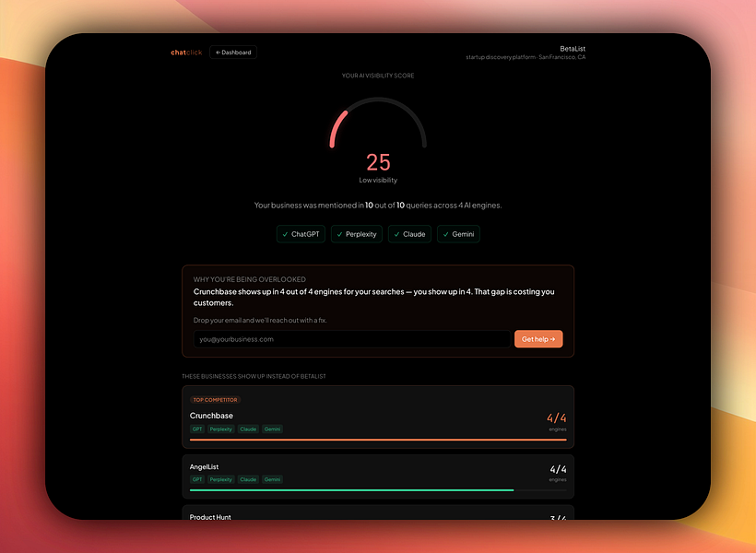This screenshot has height=553, width=756.
Task: Select the Perplexity engine chip
Action: click(x=357, y=234)
